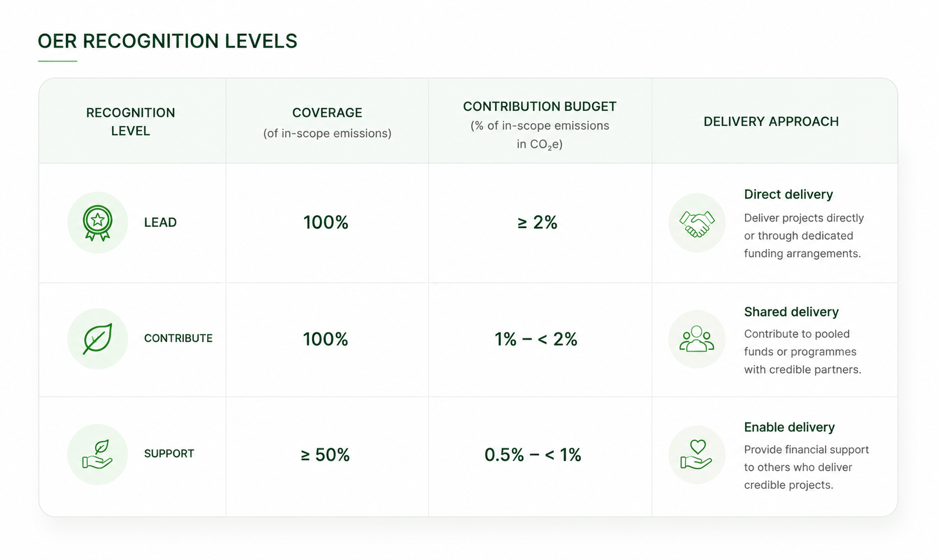
Task: Click the Enable delivery hand-with-heart icon
Action: click(x=697, y=455)
